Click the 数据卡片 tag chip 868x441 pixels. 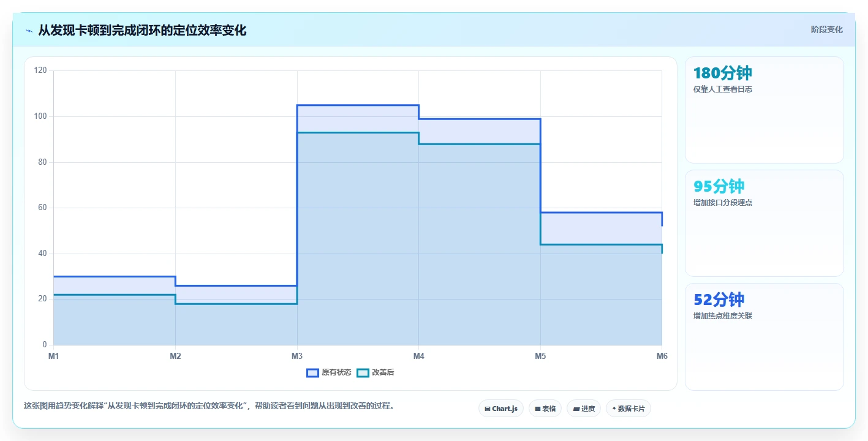[628, 409]
